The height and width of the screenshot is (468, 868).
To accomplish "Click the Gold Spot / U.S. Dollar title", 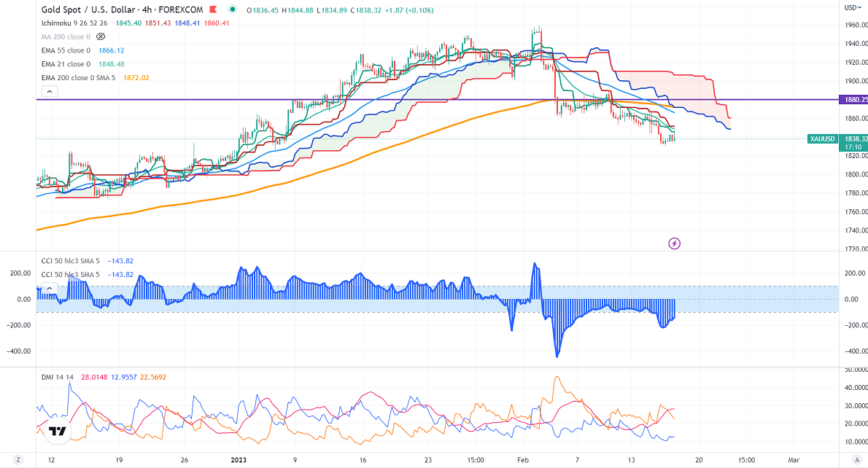I will [x=100, y=9].
